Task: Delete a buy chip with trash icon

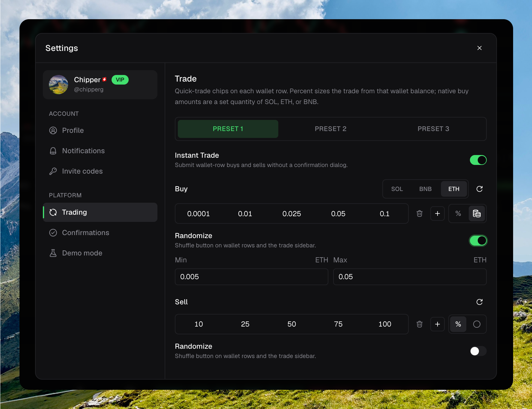Action: point(420,213)
